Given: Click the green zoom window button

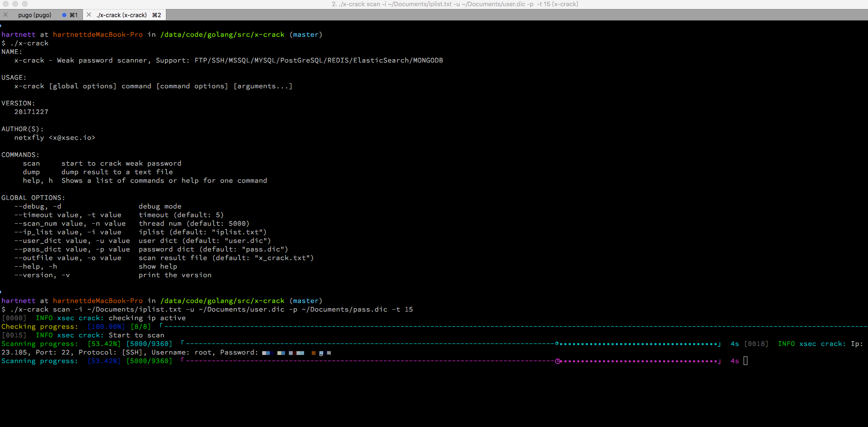Looking at the screenshot, I should coord(25,4).
